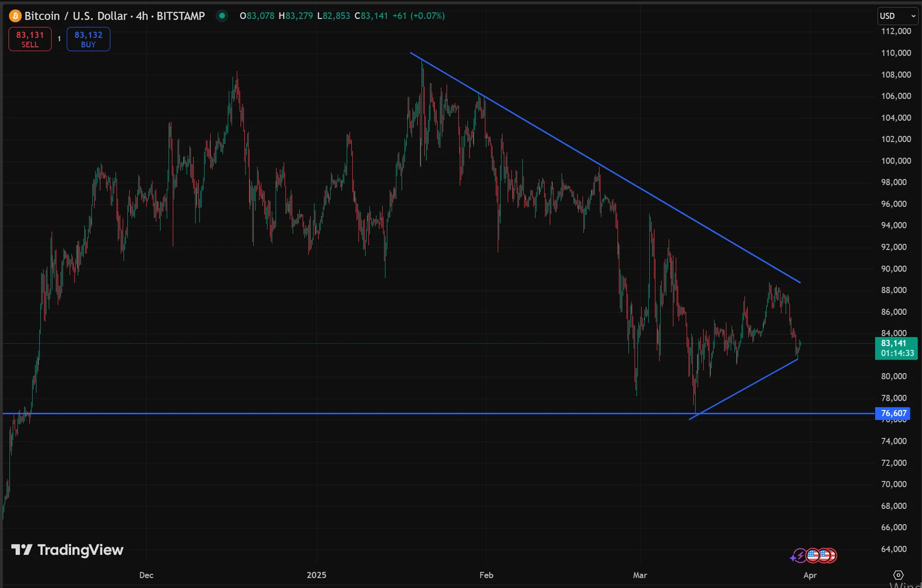Click the 83,131 SELL button
Viewport: 922px width, 588px height.
tap(30, 39)
